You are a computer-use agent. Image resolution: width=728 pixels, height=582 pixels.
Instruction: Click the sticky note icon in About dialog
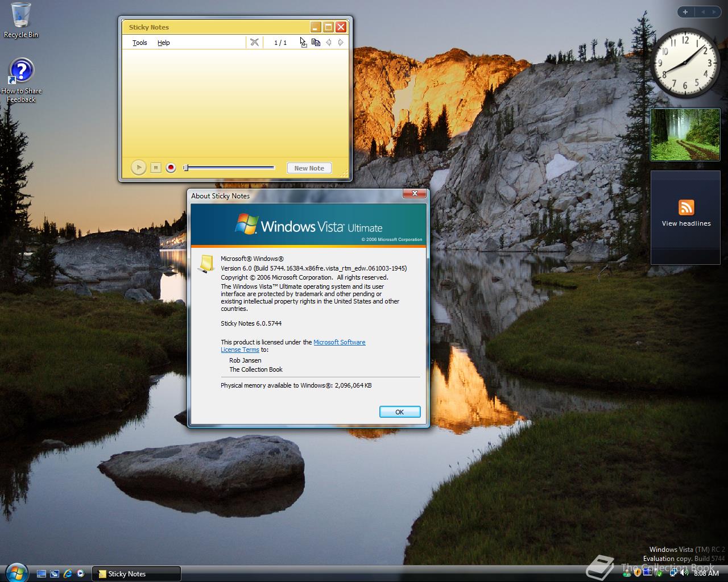[x=206, y=264]
